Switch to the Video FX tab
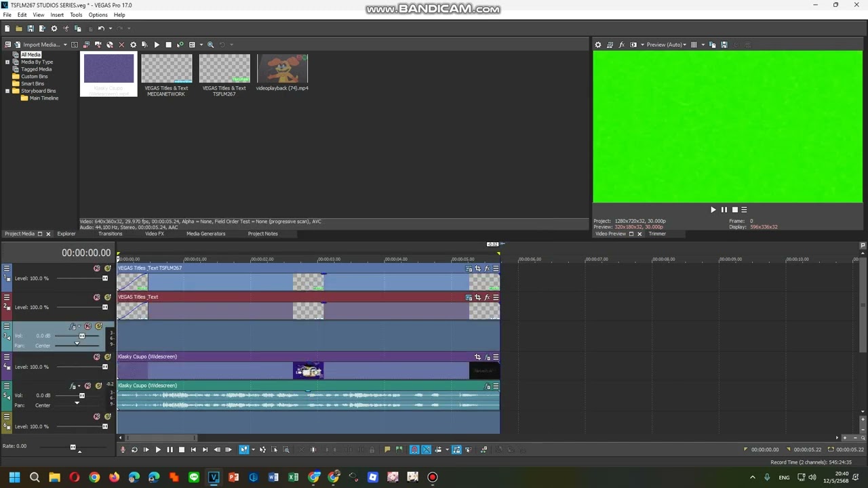Viewport: 868px width, 488px height. click(x=154, y=234)
